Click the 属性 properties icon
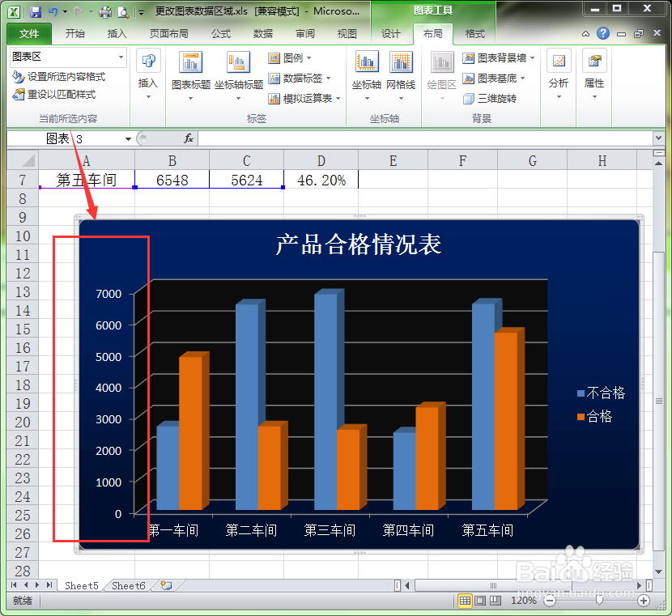 pos(594,61)
